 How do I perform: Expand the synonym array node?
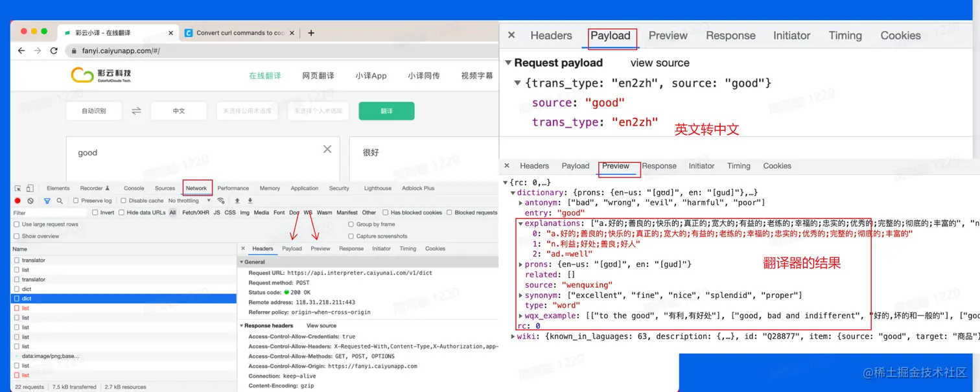point(520,295)
